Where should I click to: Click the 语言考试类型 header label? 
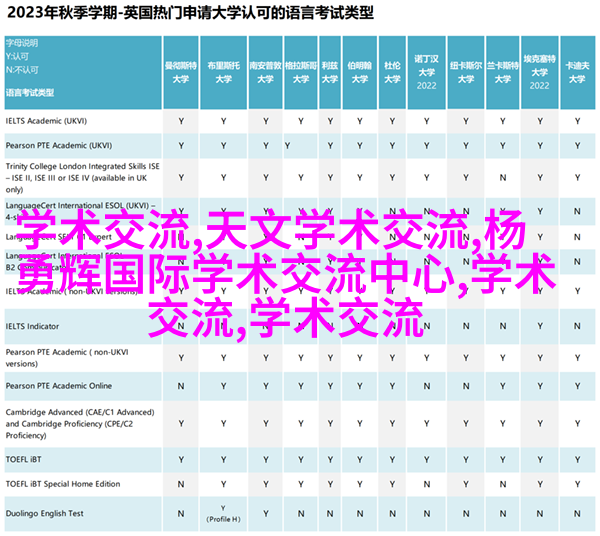click(x=30, y=92)
